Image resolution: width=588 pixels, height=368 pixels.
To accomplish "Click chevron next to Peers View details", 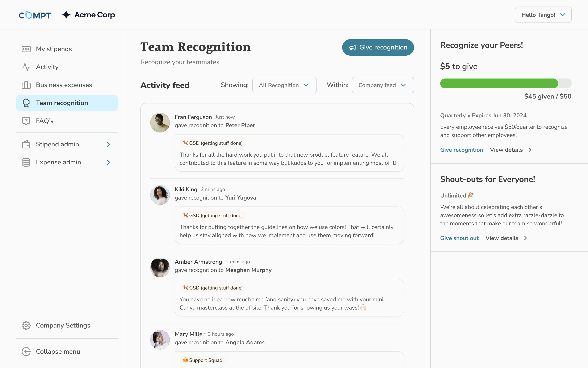I will click(x=530, y=150).
